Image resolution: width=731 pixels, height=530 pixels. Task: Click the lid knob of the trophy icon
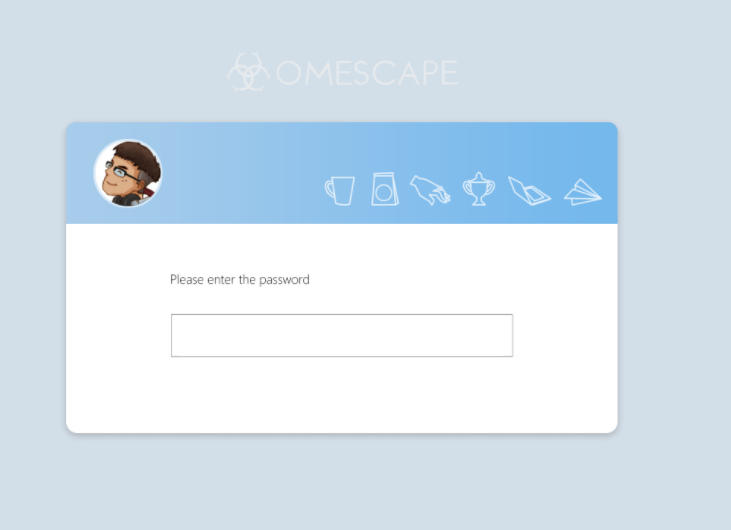(479, 176)
